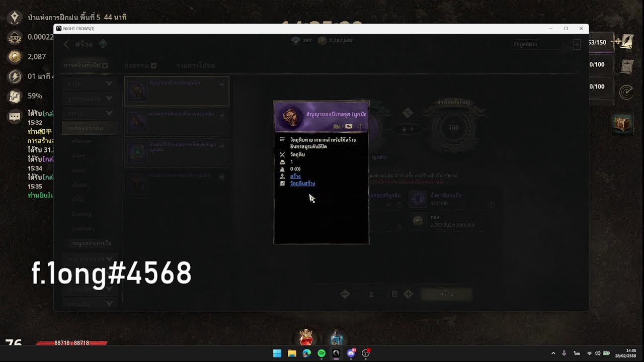The height and width of the screenshot is (362, 644).
Task: Open Spotify from the taskbar
Action: tap(321, 353)
